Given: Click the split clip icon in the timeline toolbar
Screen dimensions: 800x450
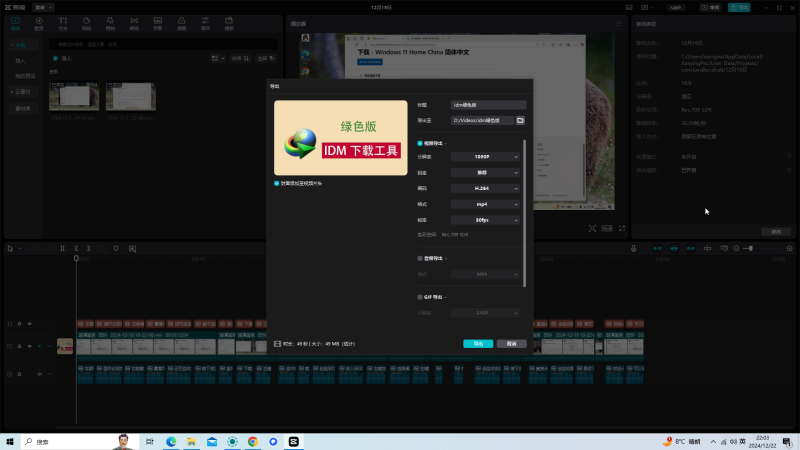Looking at the screenshot, I should pyautogui.click(x=62, y=248).
